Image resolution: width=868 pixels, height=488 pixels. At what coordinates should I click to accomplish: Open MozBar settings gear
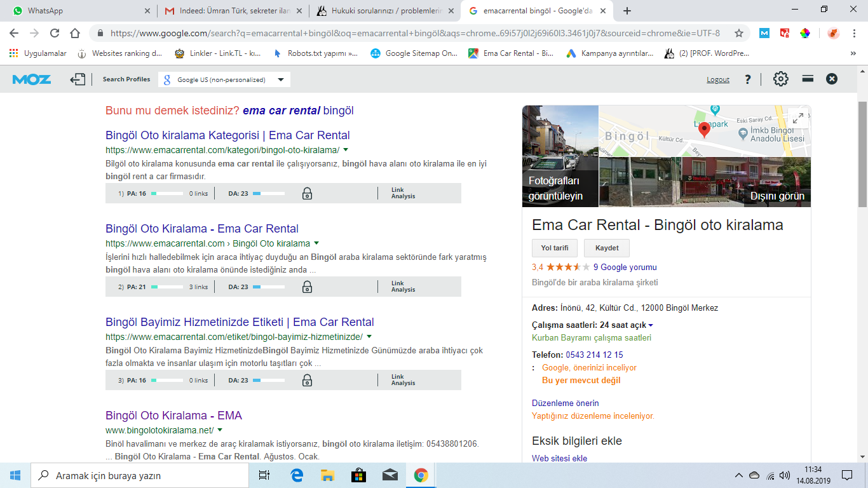780,79
